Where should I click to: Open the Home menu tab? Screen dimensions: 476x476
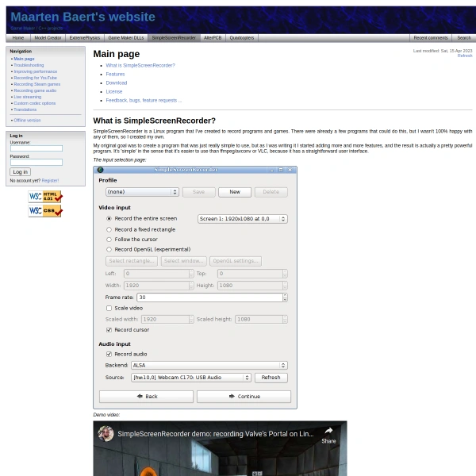pyautogui.click(x=18, y=38)
